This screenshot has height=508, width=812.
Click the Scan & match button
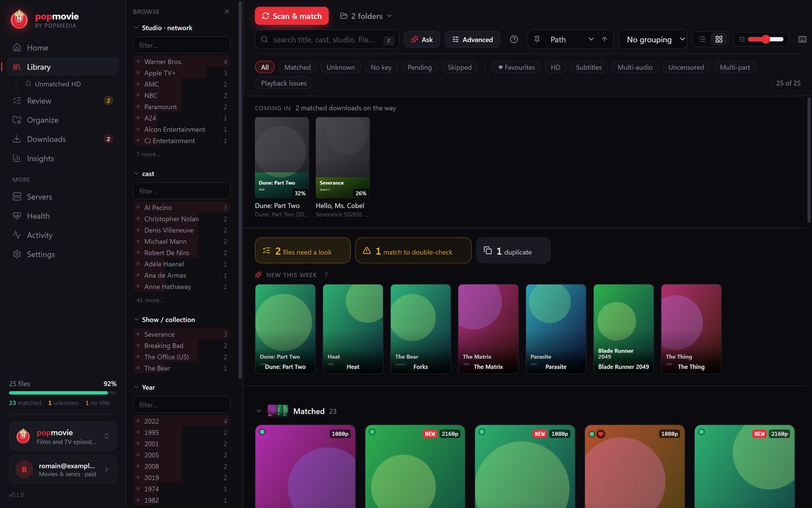(292, 16)
